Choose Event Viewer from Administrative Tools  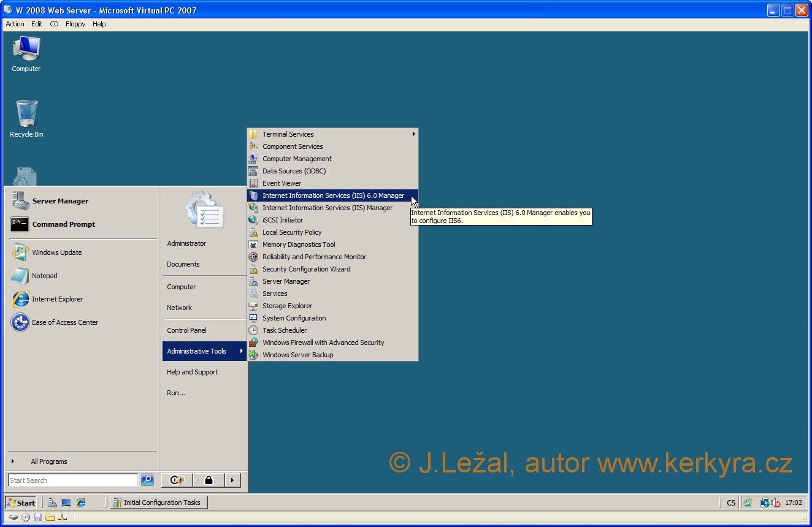click(x=282, y=183)
